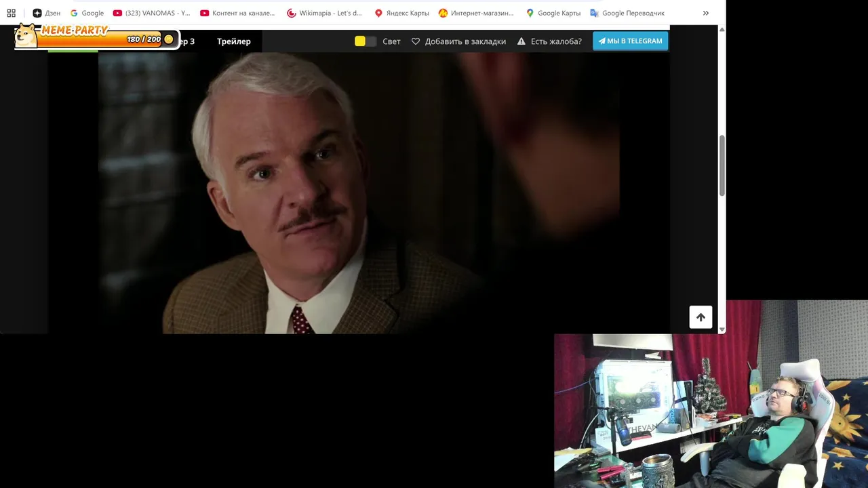Screen dimensions: 868x488
Task: Click the Meme Party gold coin
Action: pos(169,39)
